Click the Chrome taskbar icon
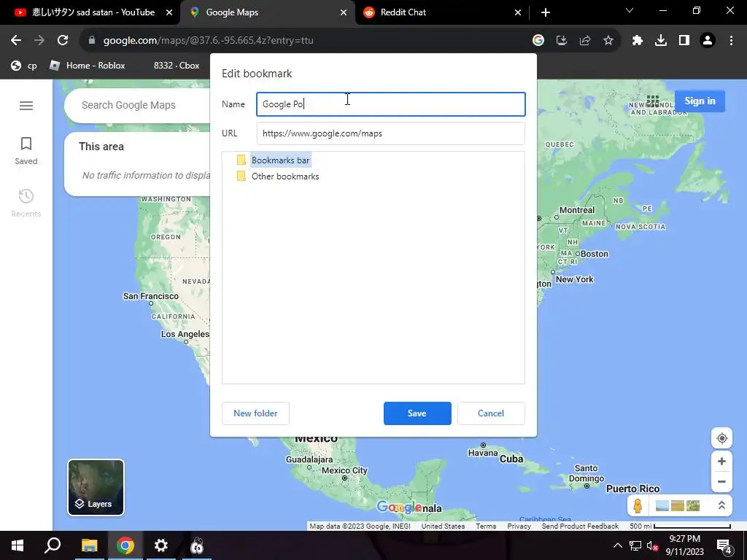This screenshot has width=747, height=560. (x=125, y=545)
